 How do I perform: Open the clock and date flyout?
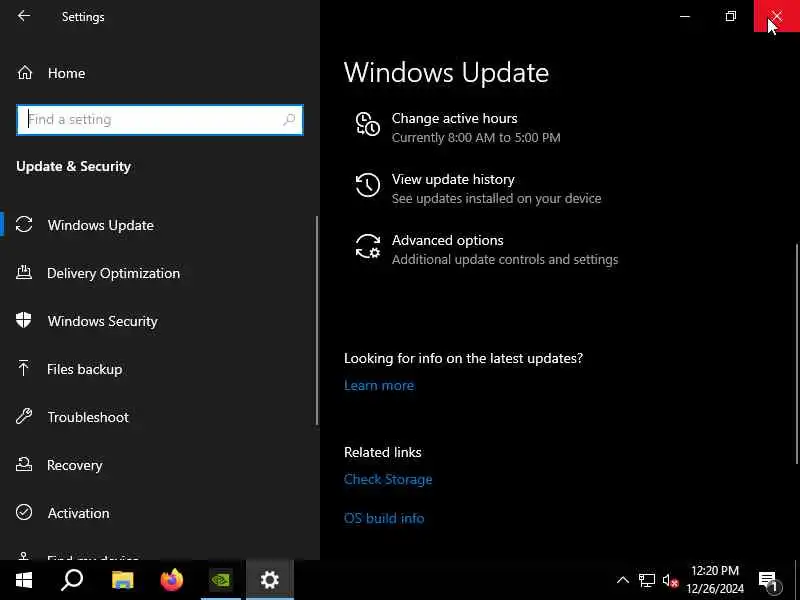(715, 580)
